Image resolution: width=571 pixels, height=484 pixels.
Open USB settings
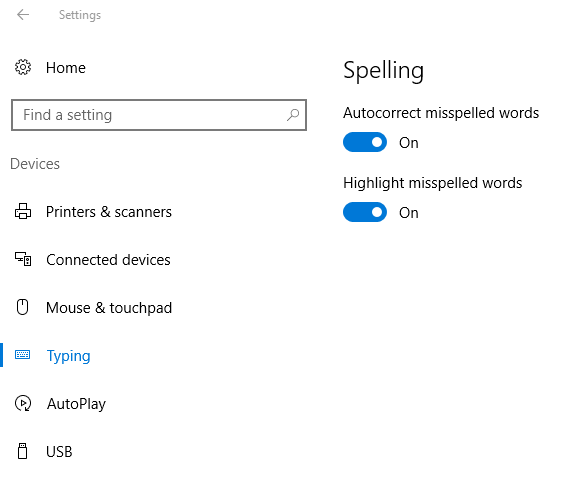pos(59,452)
